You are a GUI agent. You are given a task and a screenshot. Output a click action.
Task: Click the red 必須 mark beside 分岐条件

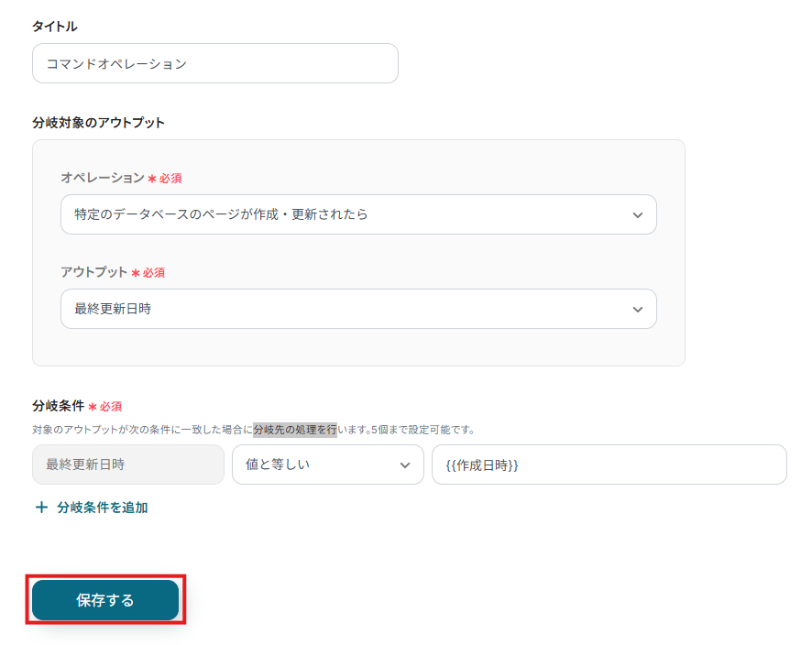pyautogui.click(x=110, y=406)
